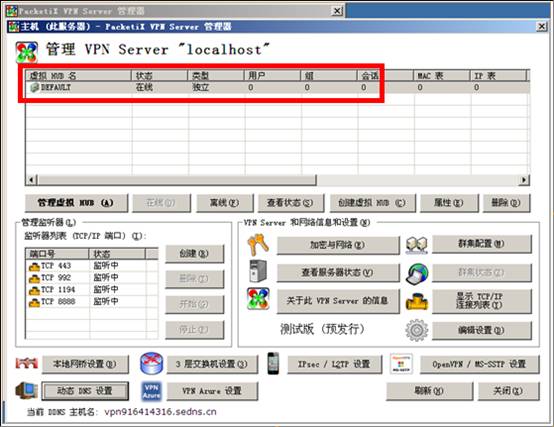Screen dimensions: 554x427
Task: Click the 管理虚拟 HUB (A) button
Action: [76, 203]
